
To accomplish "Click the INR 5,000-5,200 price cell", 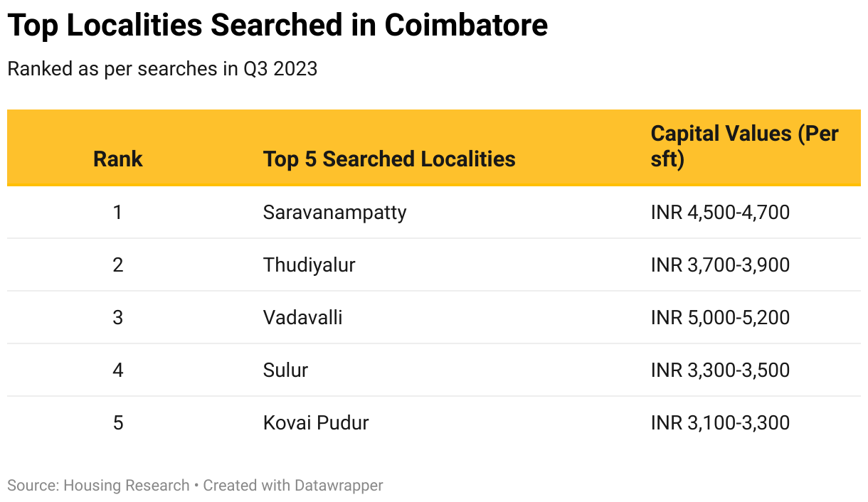I will pos(720,317).
